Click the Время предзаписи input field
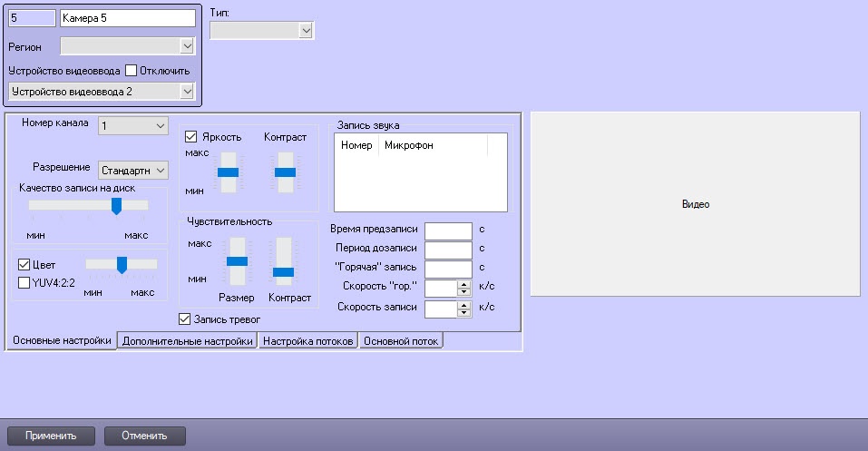This screenshot has height=451, width=868. pyautogui.click(x=448, y=230)
